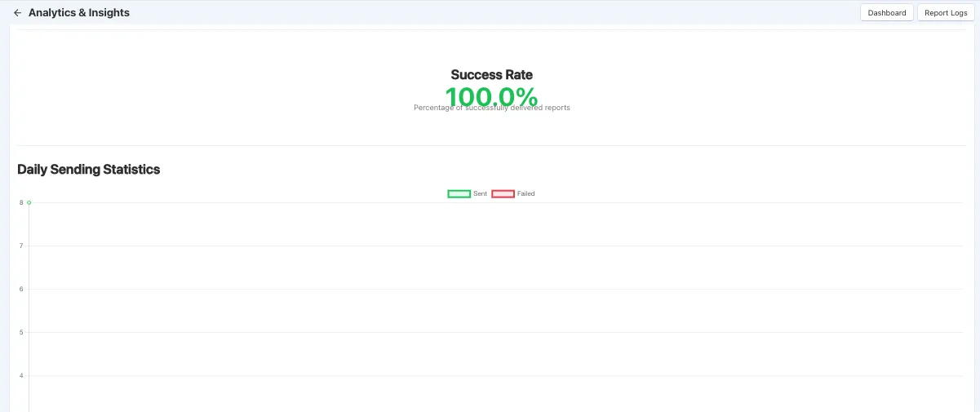Click the Analytics & Insights page title

click(x=79, y=13)
